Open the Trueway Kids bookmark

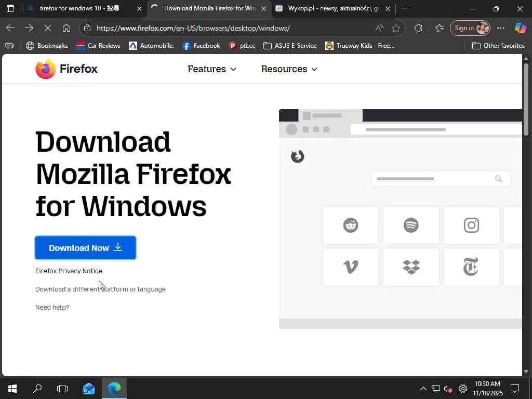coord(360,46)
